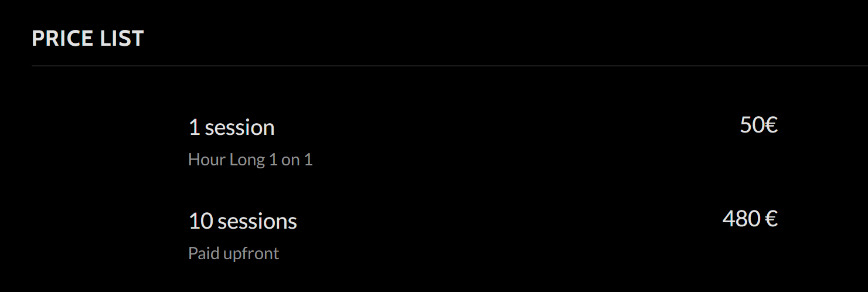The height and width of the screenshot is (292, 868).
Task: Click the 50€ price
Action: [x=758, y=125]
